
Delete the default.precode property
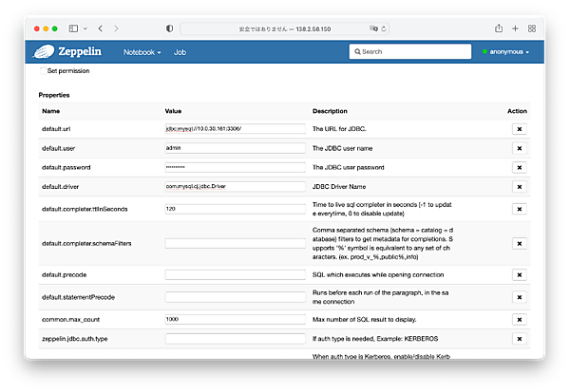pos(519,275)
